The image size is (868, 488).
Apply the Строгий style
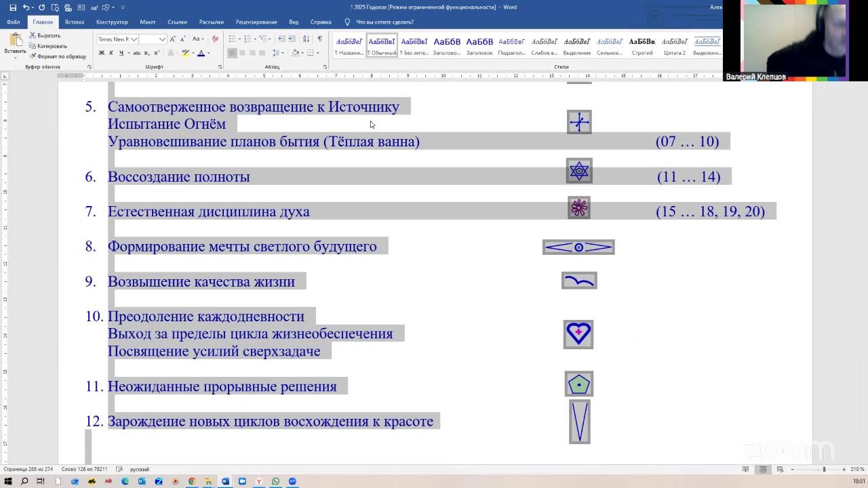point(642,45)
